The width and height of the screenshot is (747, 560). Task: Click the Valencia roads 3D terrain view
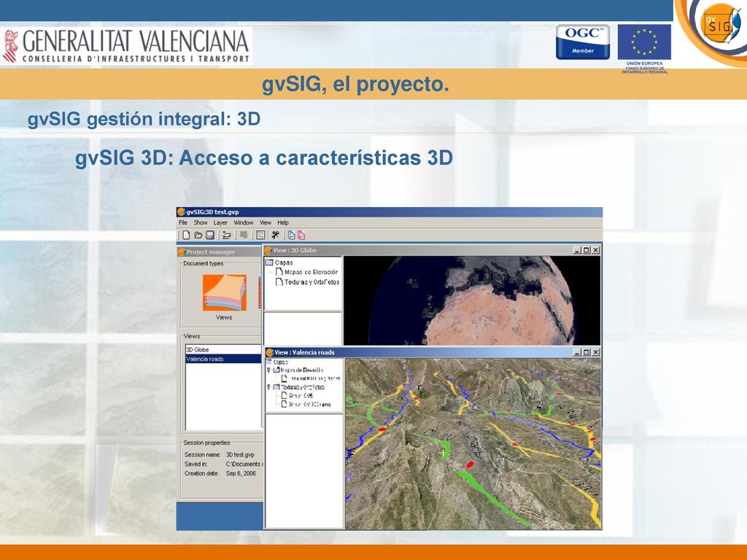pos(473,443)
